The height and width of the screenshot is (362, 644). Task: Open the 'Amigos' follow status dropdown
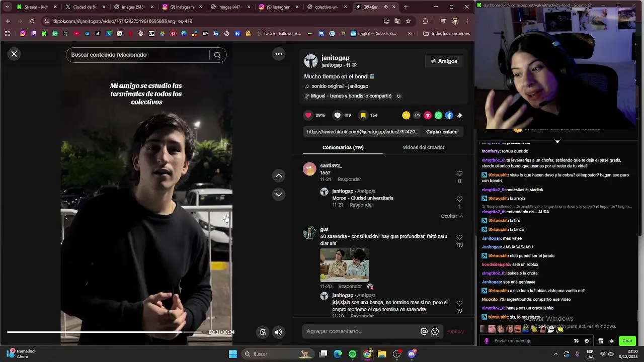444,61
